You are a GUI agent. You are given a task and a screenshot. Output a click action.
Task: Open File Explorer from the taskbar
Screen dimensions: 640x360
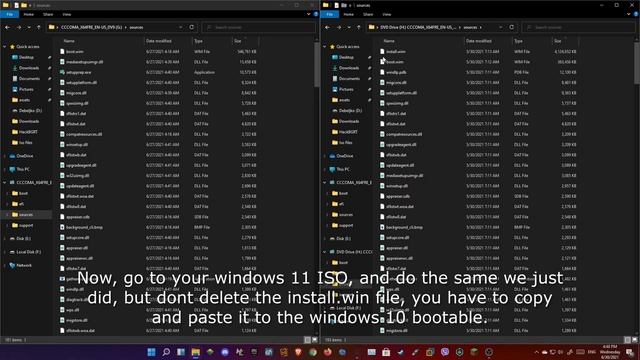coord(196,352)
